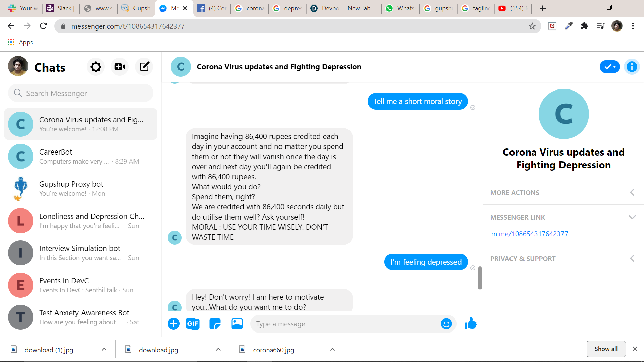Compose a new message
Screen dimensions: 644x362
click(x=144, y=67)
